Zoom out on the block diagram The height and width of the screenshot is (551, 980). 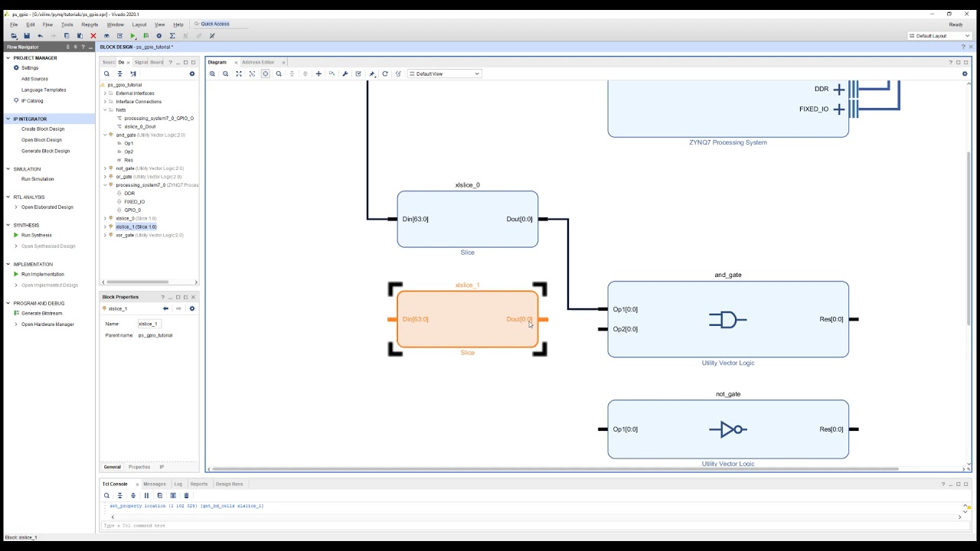226,73
